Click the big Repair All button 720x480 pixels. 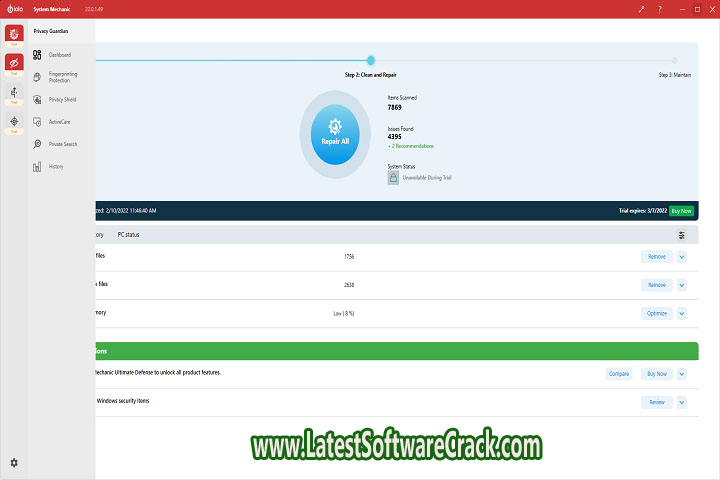[x=335, y=135]
